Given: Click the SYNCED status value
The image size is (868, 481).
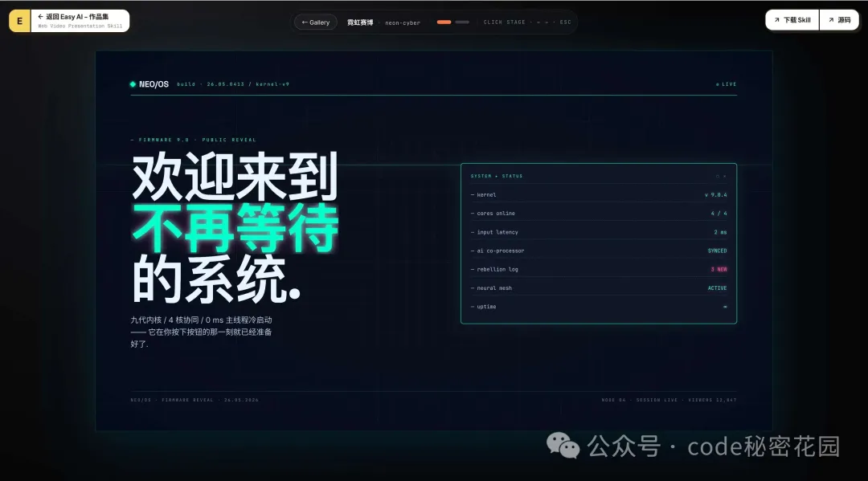Looking at the screenshot, I should click(718, 251).
